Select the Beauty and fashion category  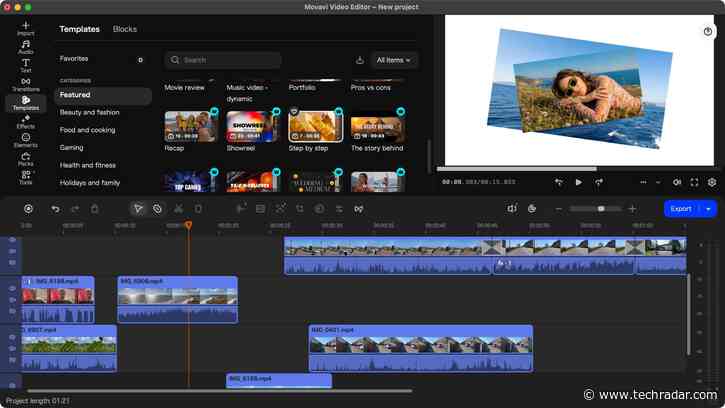coord(89,112)
